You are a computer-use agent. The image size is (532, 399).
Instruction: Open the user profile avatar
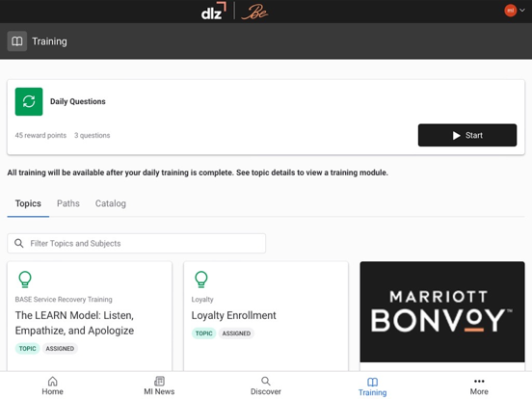510,11
